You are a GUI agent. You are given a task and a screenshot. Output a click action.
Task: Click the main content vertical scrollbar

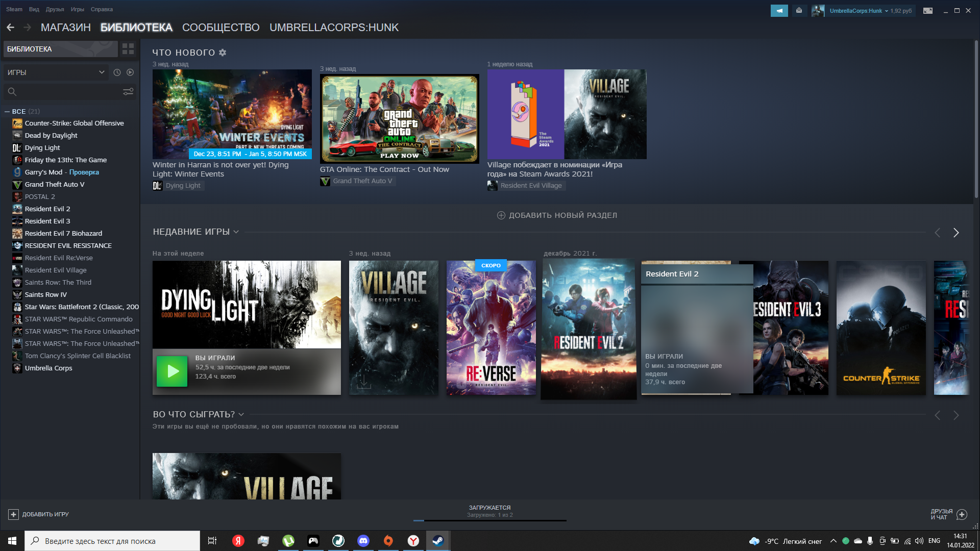pos(976,120)
